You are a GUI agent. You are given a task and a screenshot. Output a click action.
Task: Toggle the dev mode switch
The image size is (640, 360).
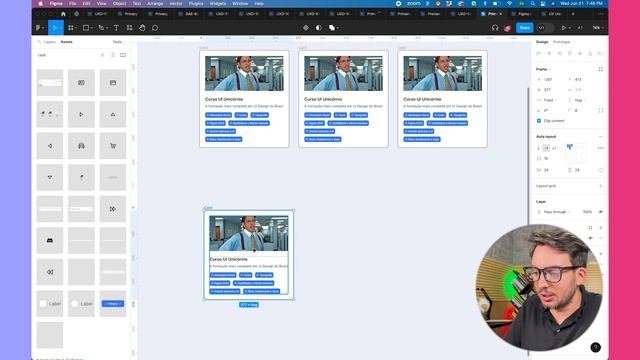click(x=545, y=28)
